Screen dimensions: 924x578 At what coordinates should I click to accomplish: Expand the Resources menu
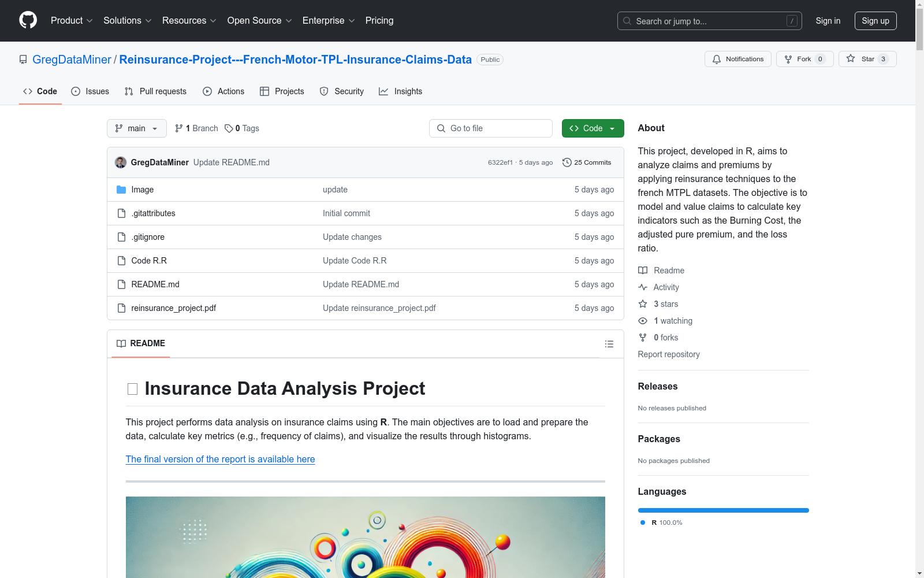189,21
